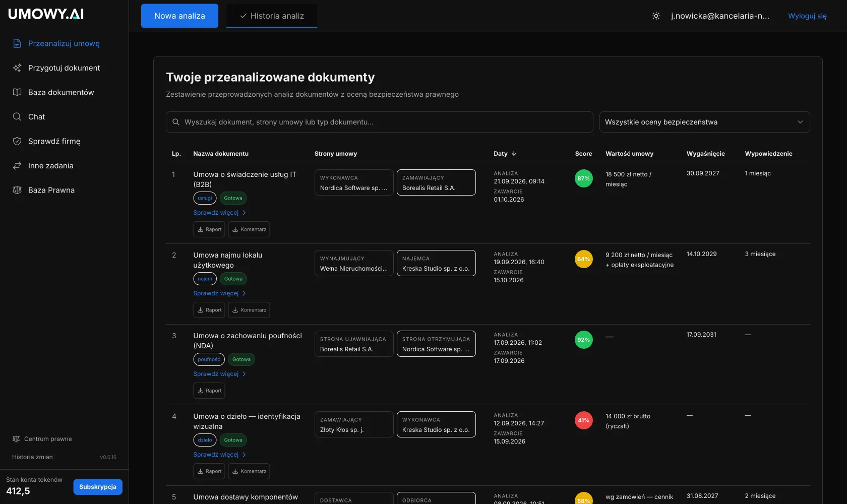The width and height of the screenshot is (847, 504).
Task: Click the Gotowa status on NDA row
Action: [241, 359]
